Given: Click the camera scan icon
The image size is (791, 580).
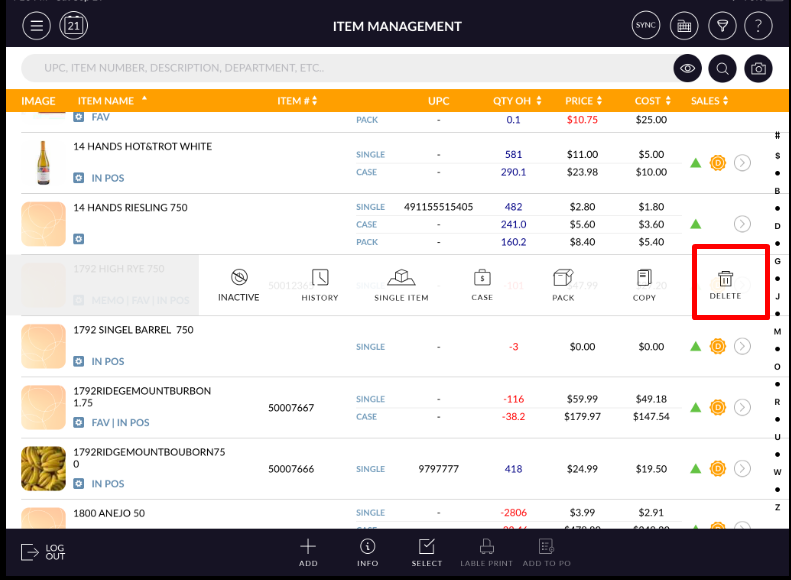Looking at the screenshot, I should [759, 69].
